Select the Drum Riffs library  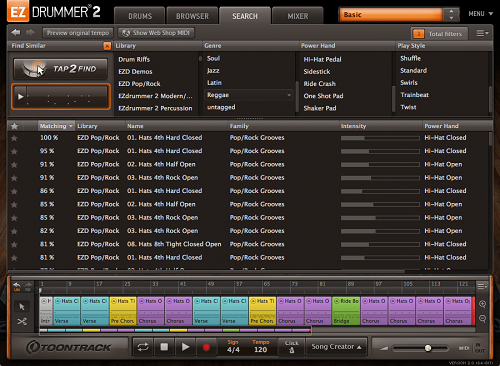(134, 59)
